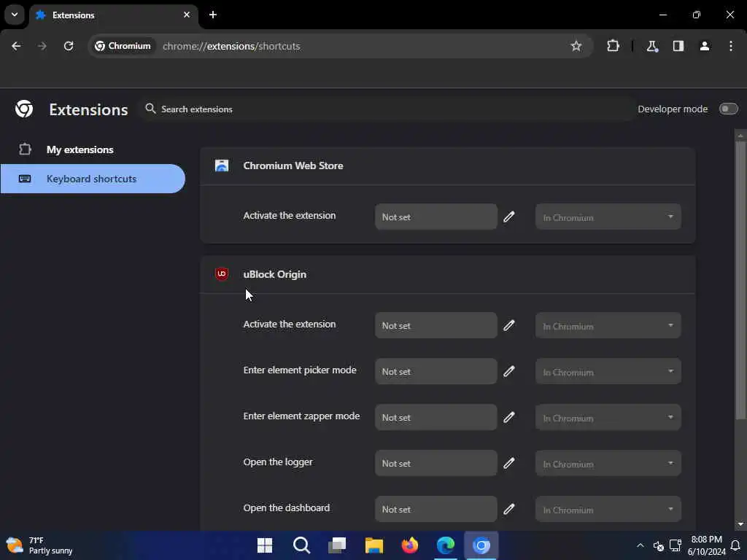Open the notifications bell in the tray

(735, 545)
